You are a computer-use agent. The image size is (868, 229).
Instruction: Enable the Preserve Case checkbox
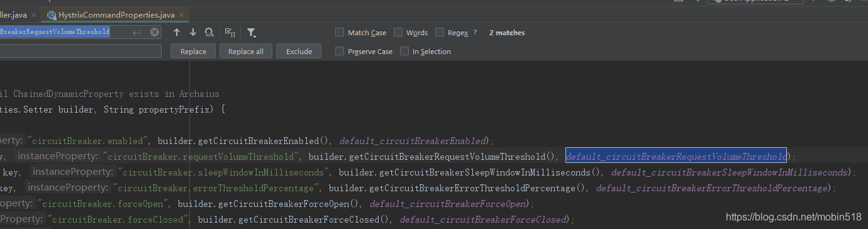point(340,51)
